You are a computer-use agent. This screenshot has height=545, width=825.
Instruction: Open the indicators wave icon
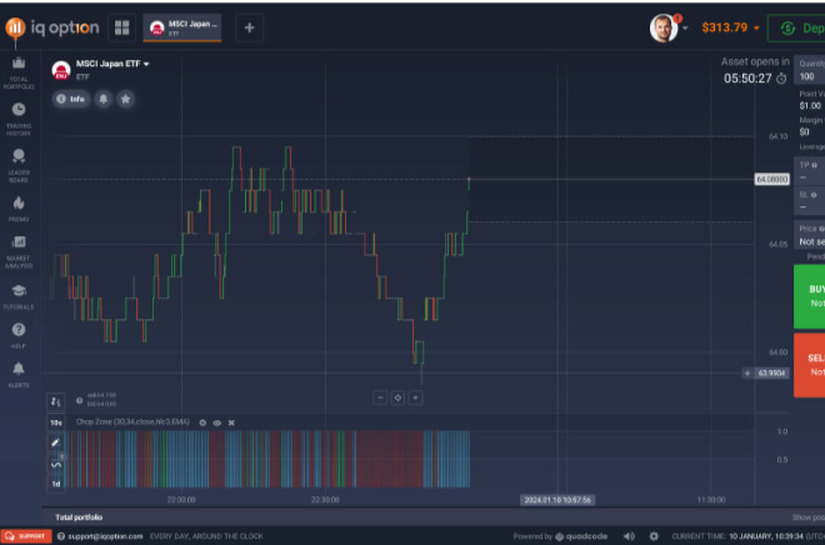[56, 464]
